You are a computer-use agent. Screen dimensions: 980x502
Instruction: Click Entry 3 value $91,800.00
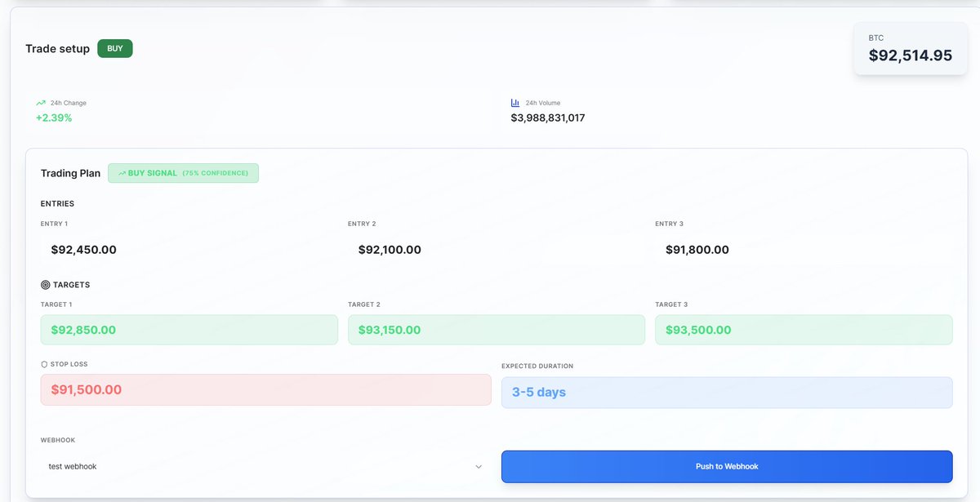(x=697, y=250)
